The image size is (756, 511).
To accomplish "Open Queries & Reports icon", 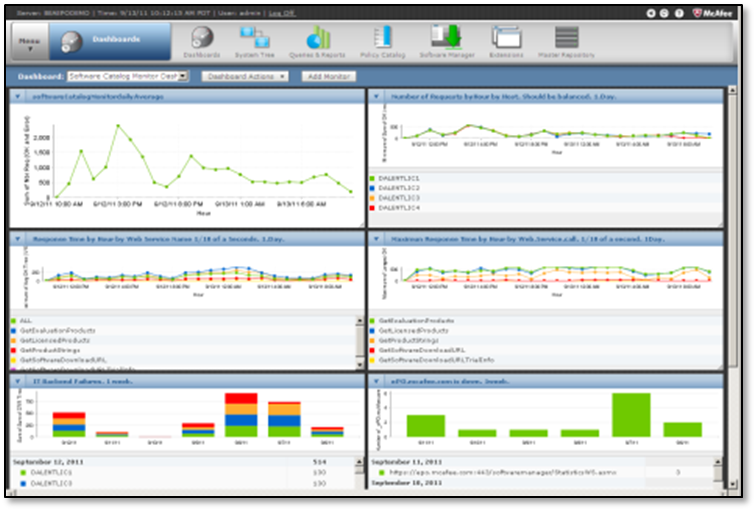I will click(318, 41).
